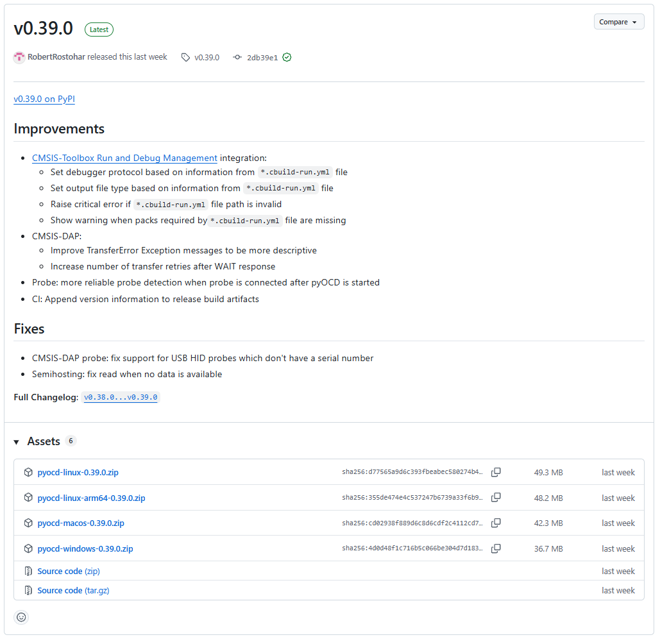Copy sha256 for pyocd-macos-0.39.0.zip
The height and width of the screenshot is (644, 660).
point(496,523)
